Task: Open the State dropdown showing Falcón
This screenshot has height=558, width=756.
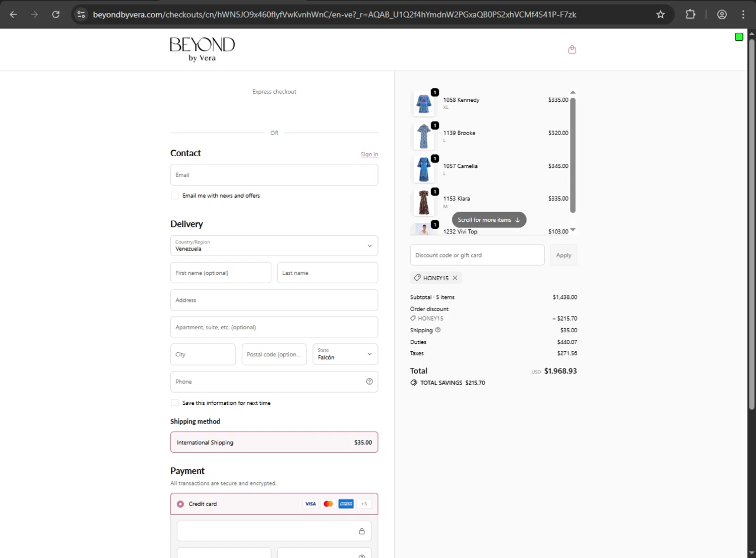Action: click(x=345, y=354)
